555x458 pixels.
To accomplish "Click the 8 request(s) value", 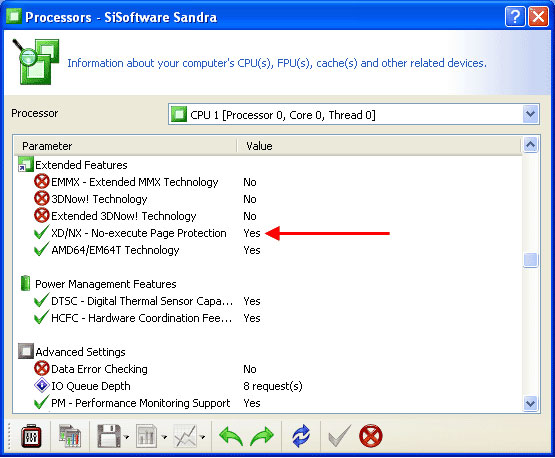I will (x=273, y=386).
